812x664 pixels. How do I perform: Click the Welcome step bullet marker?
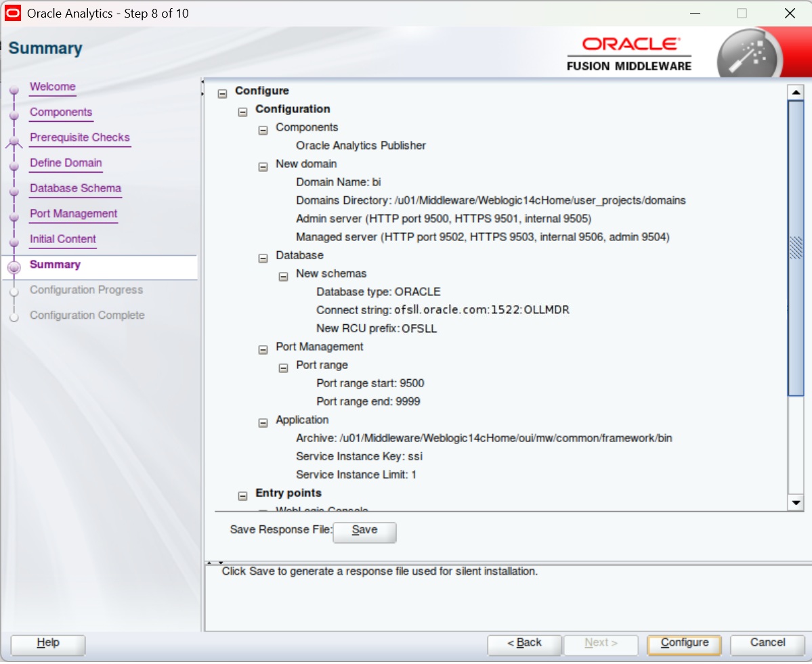[x=14, y=89]
